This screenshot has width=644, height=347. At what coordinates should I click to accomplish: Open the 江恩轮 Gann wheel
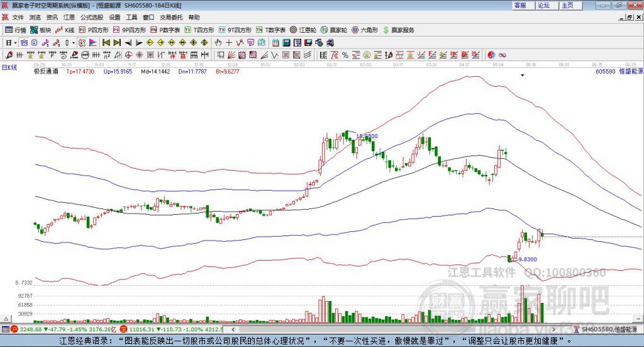(x=303, y=30)
